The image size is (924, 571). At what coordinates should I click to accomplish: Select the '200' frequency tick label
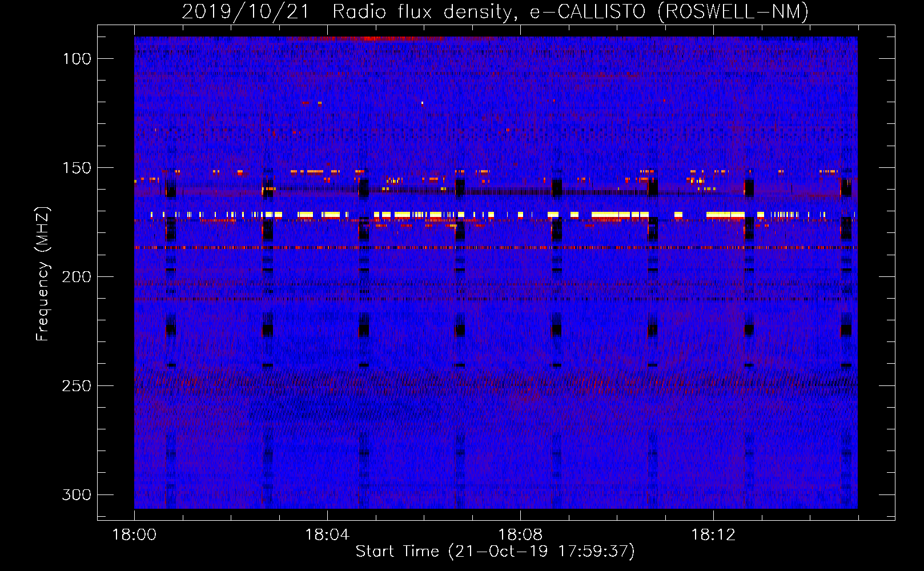[77, 277]
